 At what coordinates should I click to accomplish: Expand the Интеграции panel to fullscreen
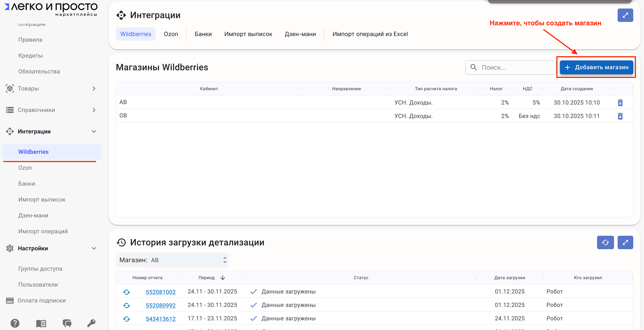625,15
